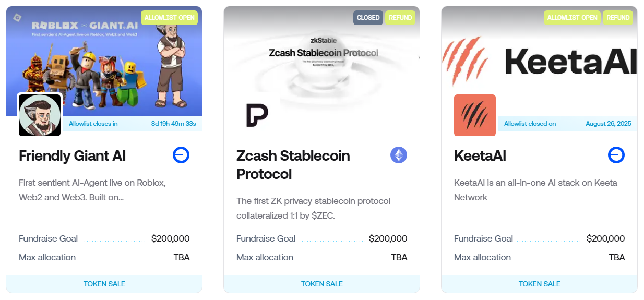Image resolution: width=644 pixels, height=300 pixels.
Task: Click the Refund badge on KeetaAI card
Action: coord(618,18)
